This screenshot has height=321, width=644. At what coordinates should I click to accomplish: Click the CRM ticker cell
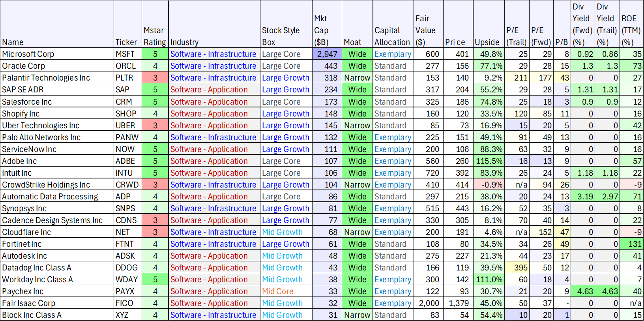[128, 101]
